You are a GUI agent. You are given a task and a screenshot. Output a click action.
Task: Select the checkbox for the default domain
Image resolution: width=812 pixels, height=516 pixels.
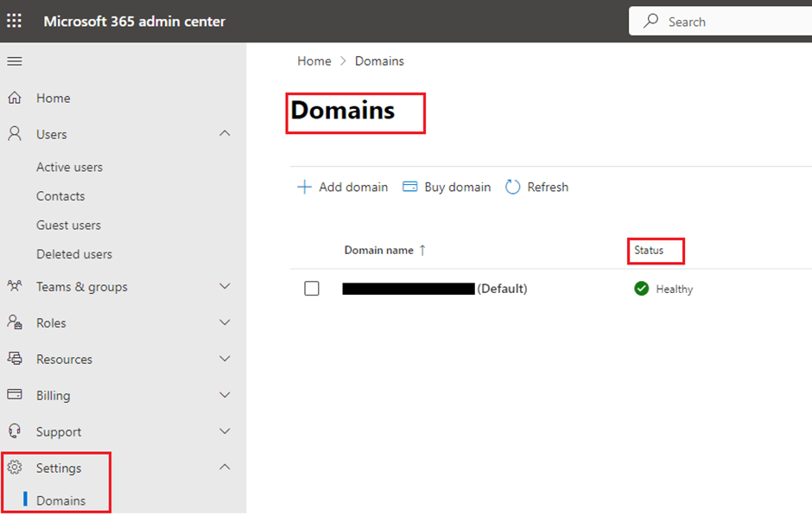312,289
